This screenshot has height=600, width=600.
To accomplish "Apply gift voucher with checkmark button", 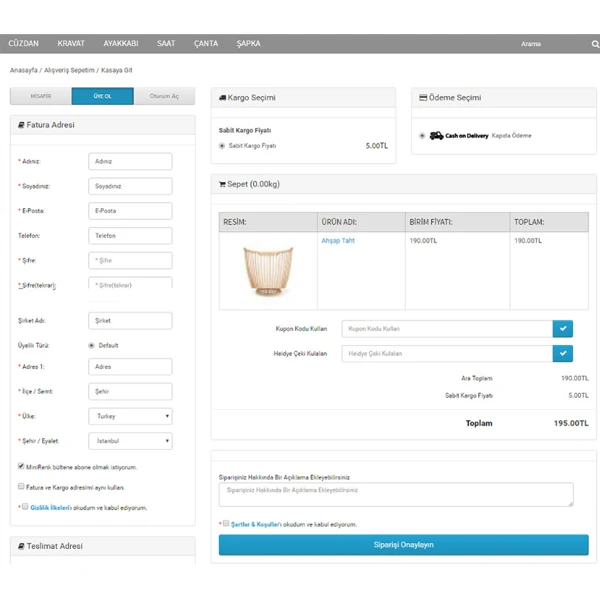I will (564, 353).
